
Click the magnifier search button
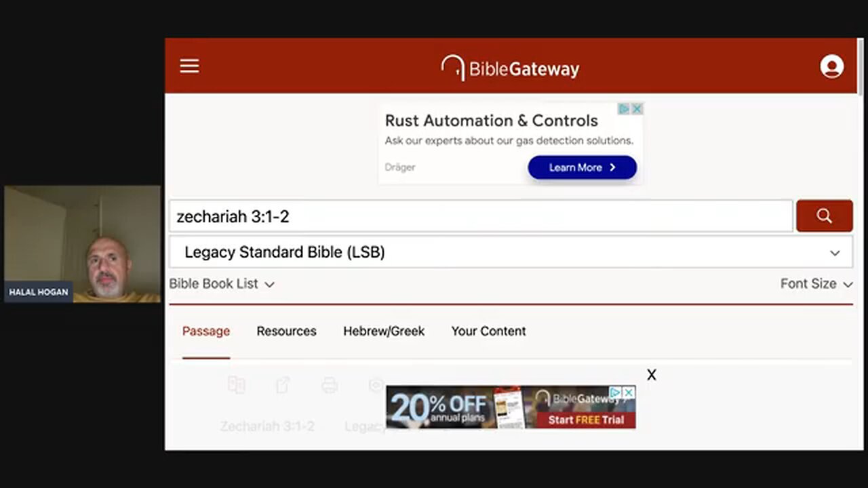click(x=824, y=216)
